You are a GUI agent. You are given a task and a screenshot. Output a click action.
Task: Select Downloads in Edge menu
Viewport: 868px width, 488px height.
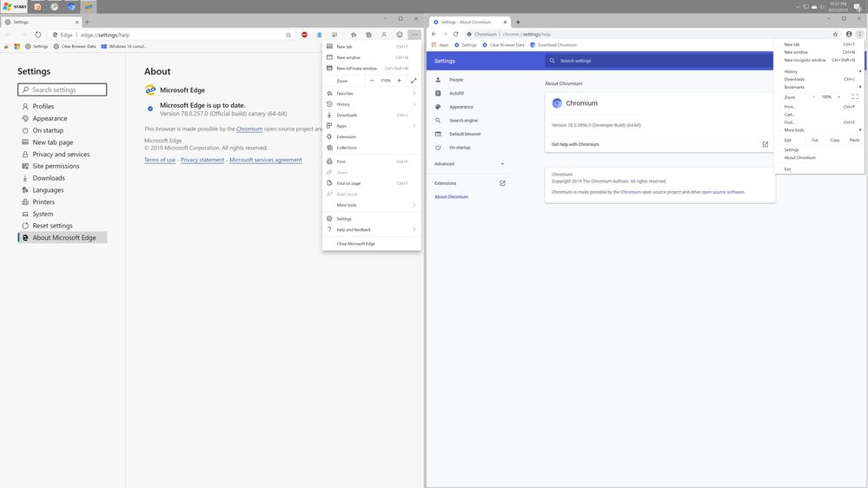click(372, 115)
